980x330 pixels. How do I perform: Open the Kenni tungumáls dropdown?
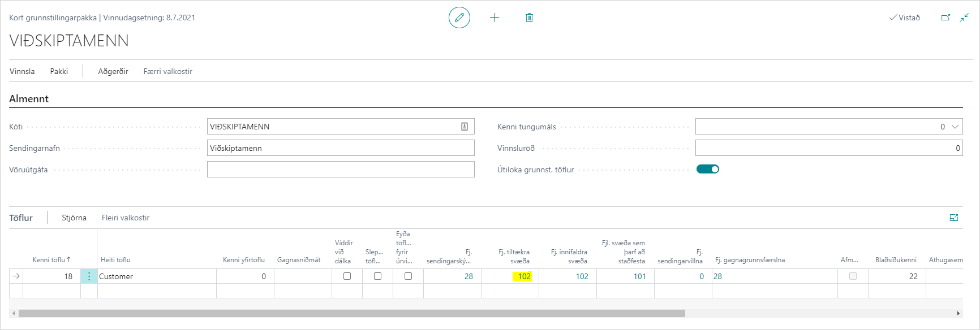pyautogui.click(x=955, y=127)
